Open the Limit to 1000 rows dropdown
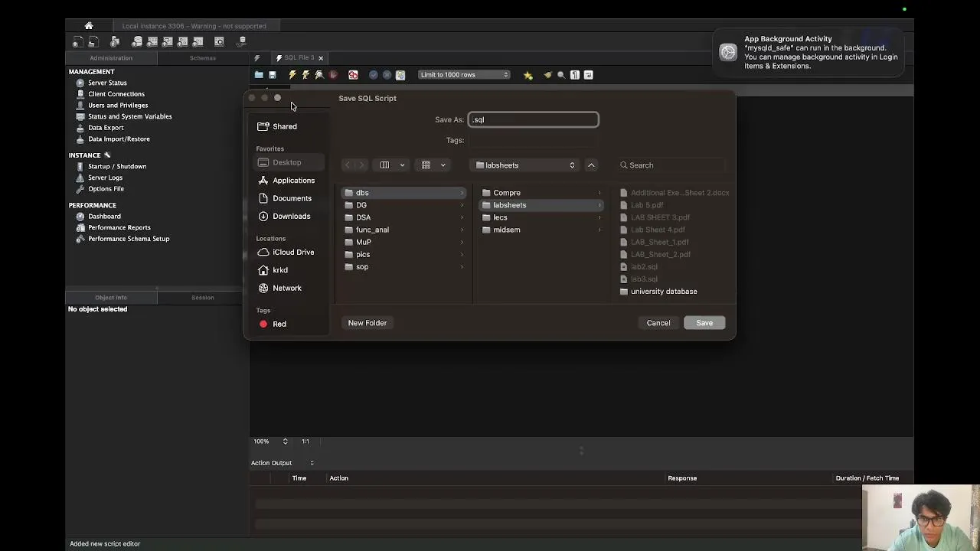 click(x=464, y=75)
